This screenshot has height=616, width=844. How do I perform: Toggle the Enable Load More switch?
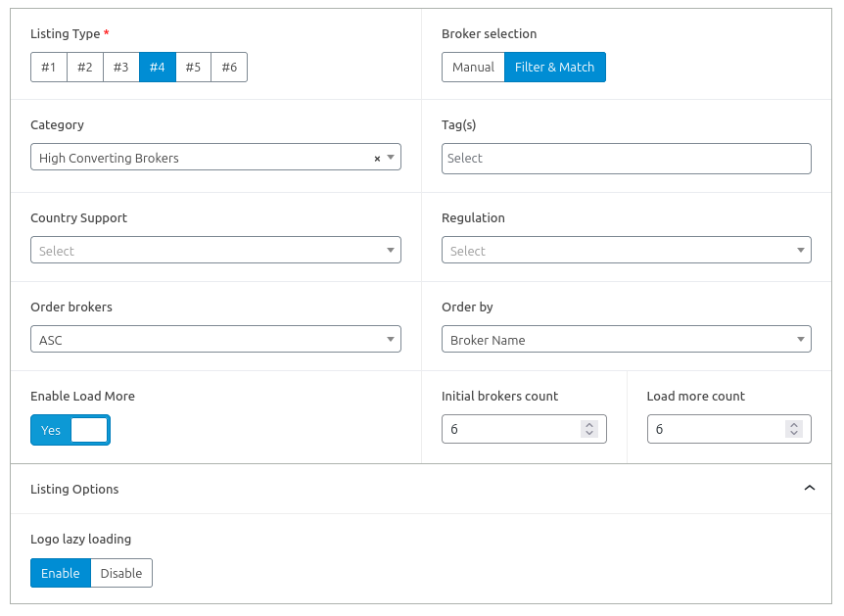point(70,430)
